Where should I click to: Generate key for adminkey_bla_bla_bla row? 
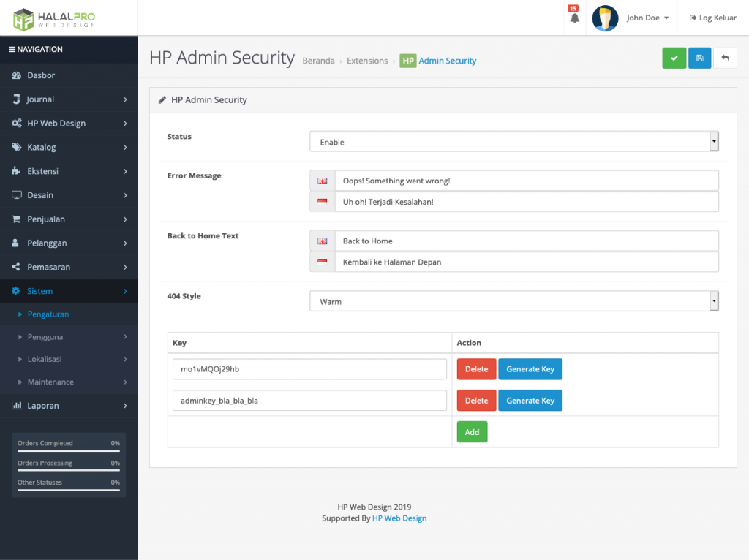tap(530, 401)
